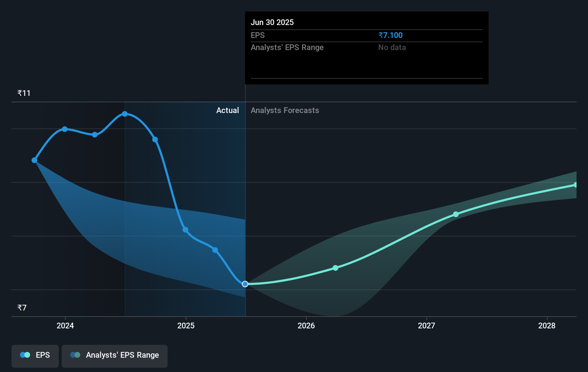Toggle Analysts' EPS Range visibility via its legend
The width and height of the screenshot is (588, 372).
pos(114,356)
